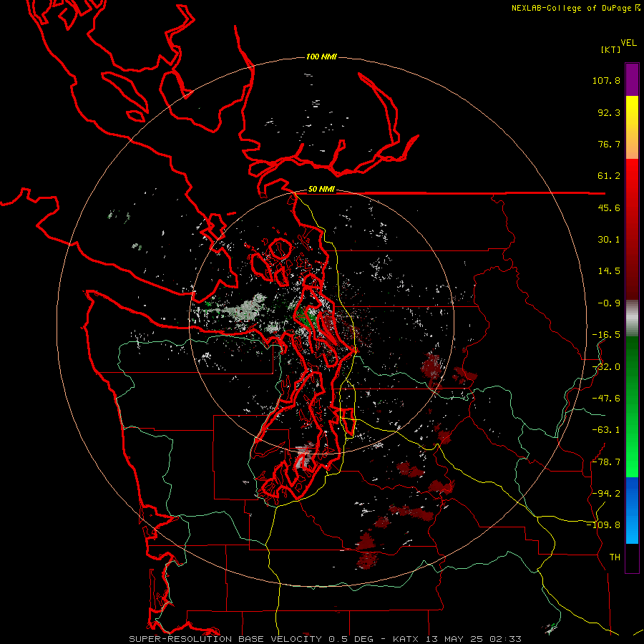Viewport: 644px width, 644px height.
Task: Click the -0.9 legend value
Action: coord(609,303)
